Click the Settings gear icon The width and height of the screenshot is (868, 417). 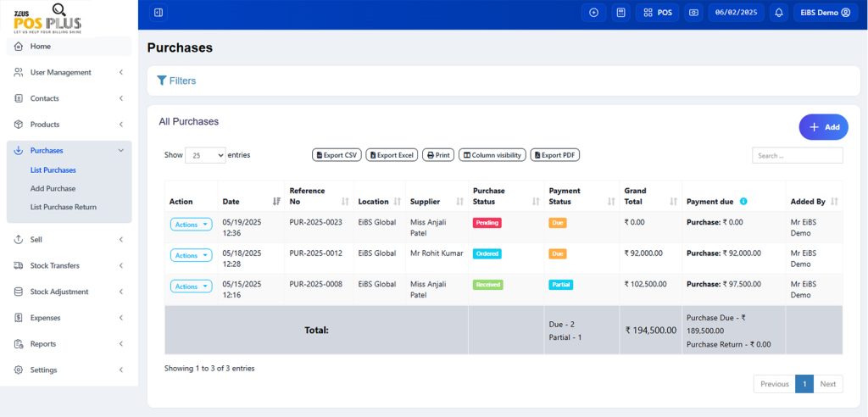[x=19, y=370]
